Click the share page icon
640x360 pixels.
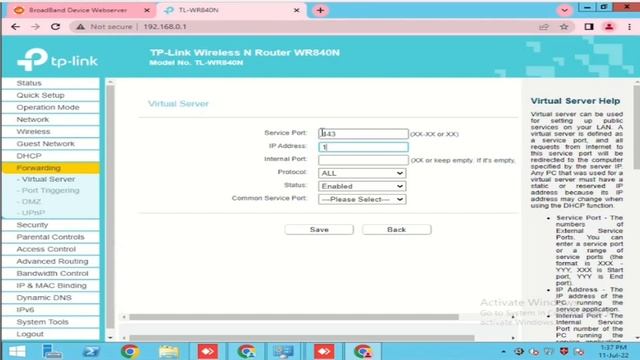tap(544, 27)
